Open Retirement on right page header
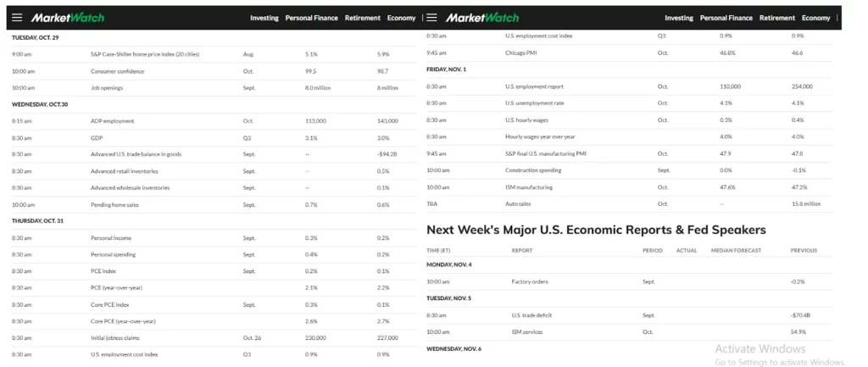 coord(777,18)
